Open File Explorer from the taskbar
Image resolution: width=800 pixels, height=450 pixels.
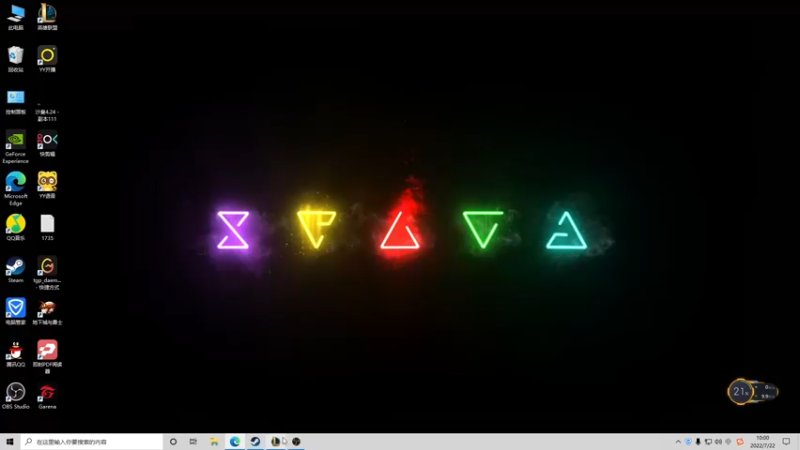coord(214,441)
